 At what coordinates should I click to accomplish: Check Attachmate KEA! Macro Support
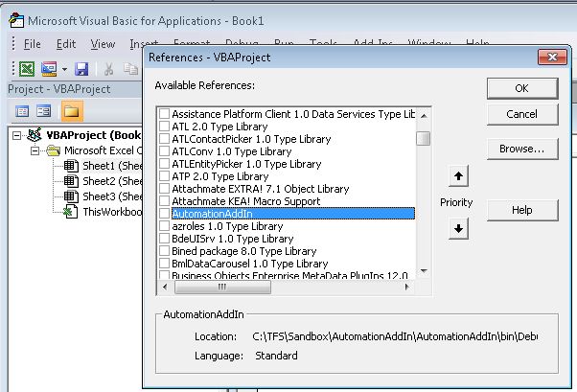(x=164, y=201)
